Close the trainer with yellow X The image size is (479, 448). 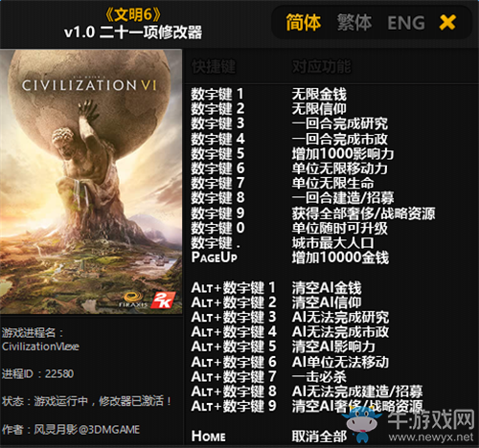click(x=447, y=22)
